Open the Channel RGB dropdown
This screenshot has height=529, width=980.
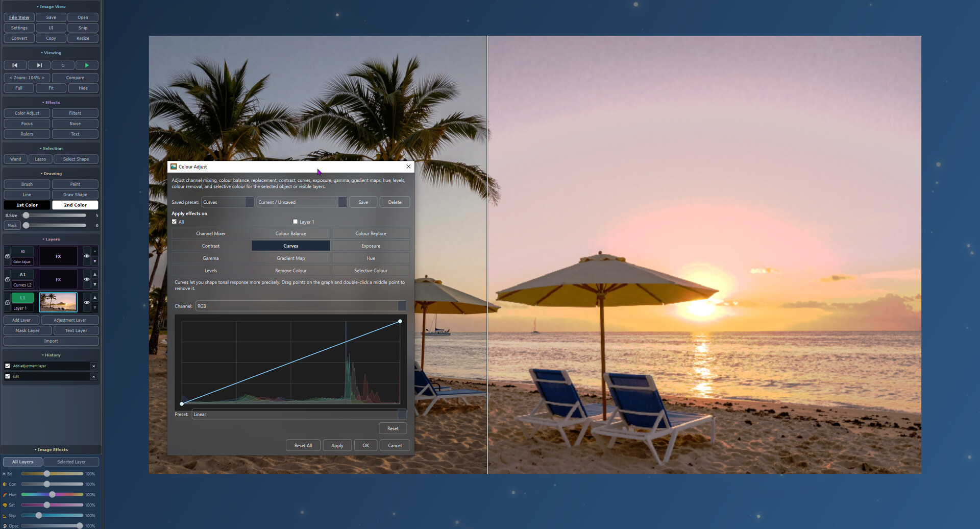(301, 306)
